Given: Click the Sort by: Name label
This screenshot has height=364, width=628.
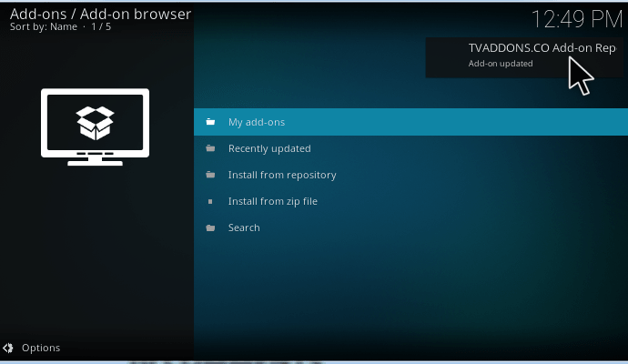Looking at the screenshot, I should point(44,26).
